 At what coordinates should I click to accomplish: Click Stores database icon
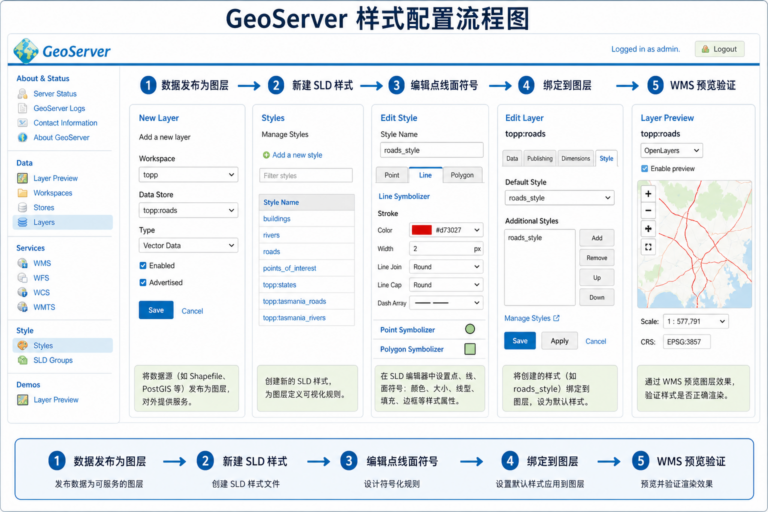[23, 208]
